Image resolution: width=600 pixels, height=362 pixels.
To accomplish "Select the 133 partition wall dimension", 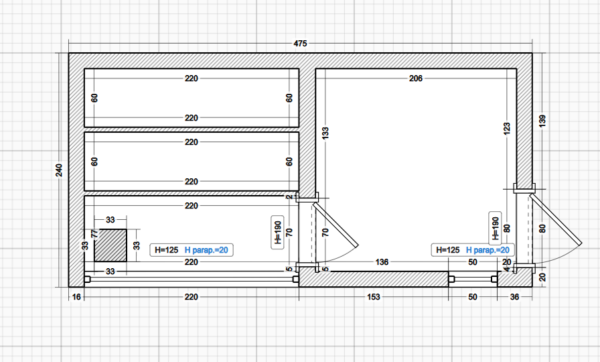I will point(326,133).
